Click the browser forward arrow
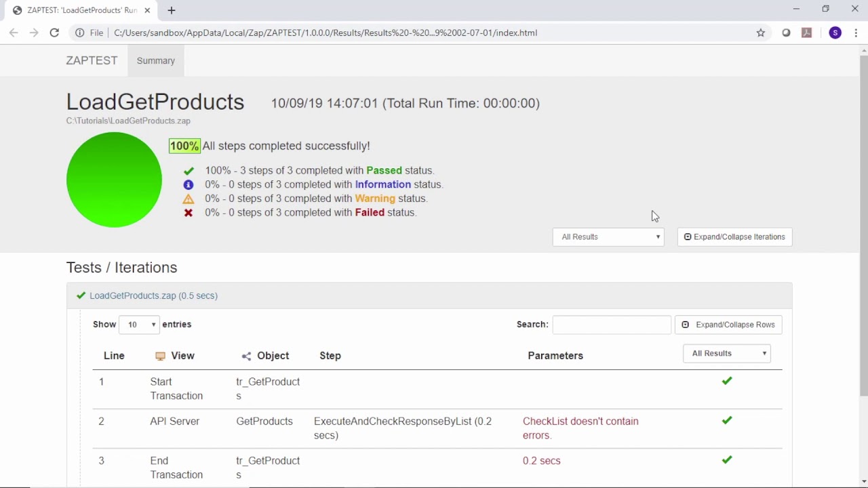Image resolution: width=868 pixels, height=488 pixels. (x=34, y=33)
